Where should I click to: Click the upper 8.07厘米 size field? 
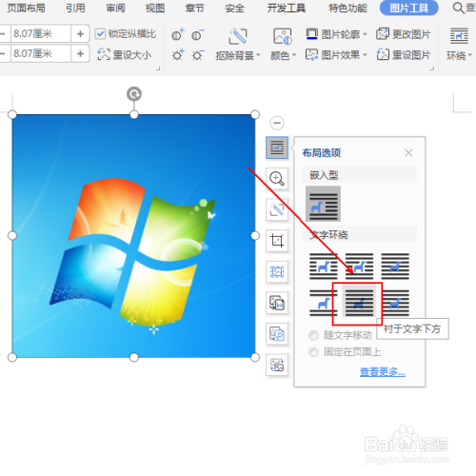tap(41, 33)
